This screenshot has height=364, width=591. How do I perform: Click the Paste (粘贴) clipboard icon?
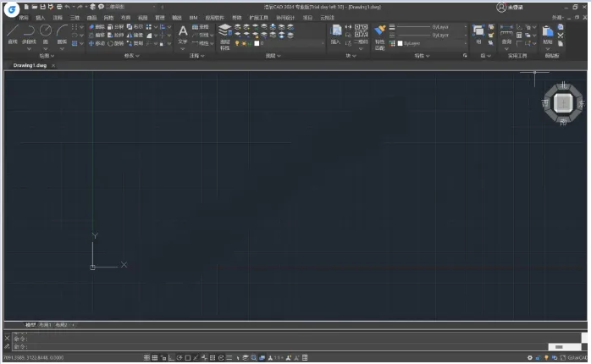click(548, 35)
